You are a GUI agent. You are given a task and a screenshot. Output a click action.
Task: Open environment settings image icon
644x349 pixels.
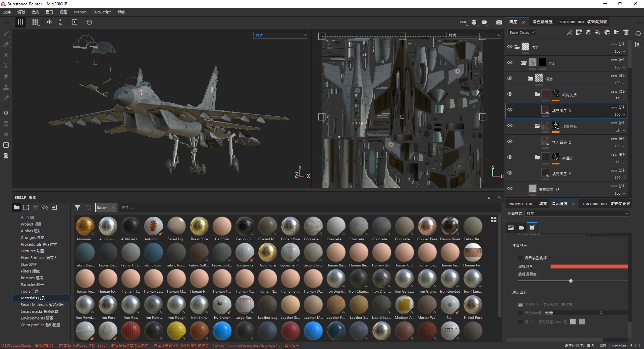(511, 228)
